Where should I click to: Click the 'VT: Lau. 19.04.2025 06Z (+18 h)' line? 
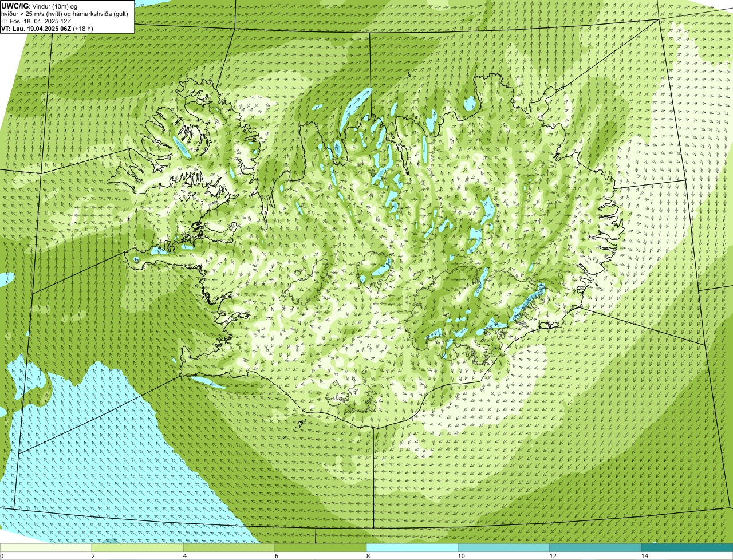[47, 29]
